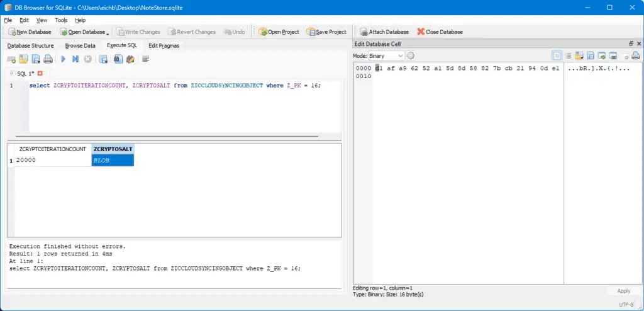Open the Help menu
The image size is (644, 311).
pos(80,20)
